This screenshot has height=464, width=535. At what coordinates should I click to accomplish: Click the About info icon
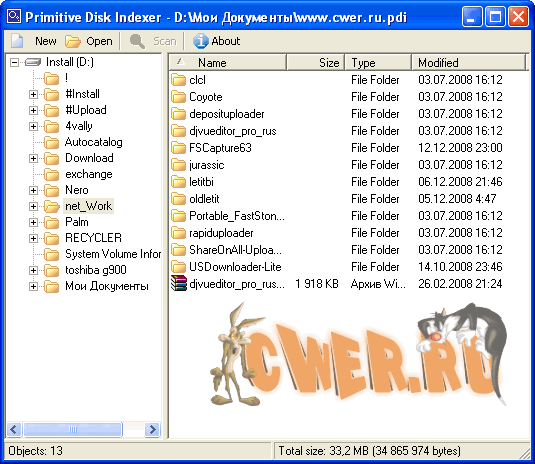click(201, 41)
